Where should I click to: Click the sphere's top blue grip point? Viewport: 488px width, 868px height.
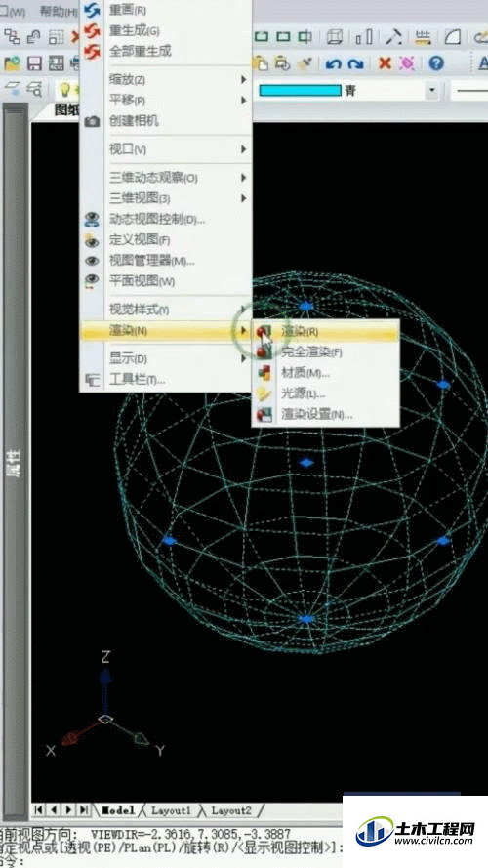point(305,306)
